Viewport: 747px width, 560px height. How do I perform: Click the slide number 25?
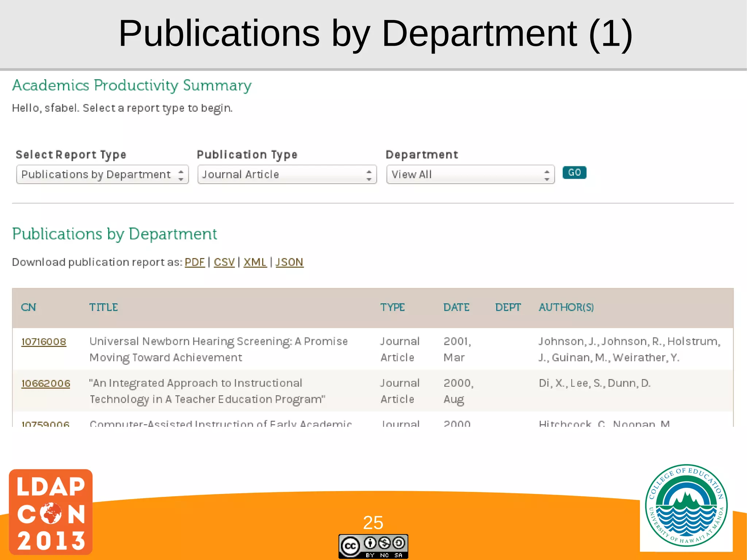pyautogui.click(x=373, y=523)
